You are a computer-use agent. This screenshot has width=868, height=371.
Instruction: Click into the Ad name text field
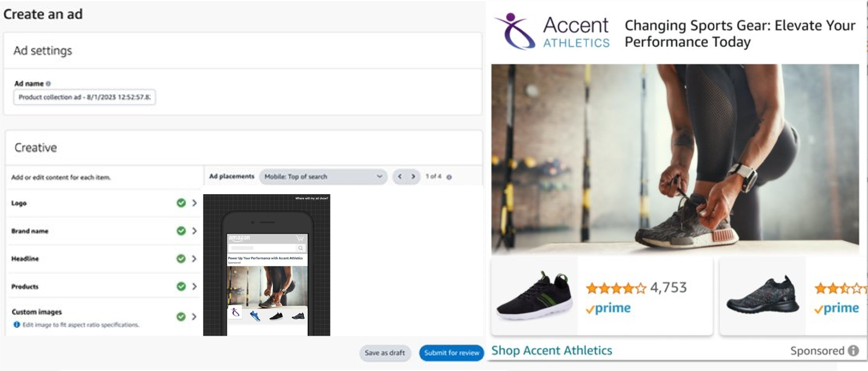coord(84,97)
